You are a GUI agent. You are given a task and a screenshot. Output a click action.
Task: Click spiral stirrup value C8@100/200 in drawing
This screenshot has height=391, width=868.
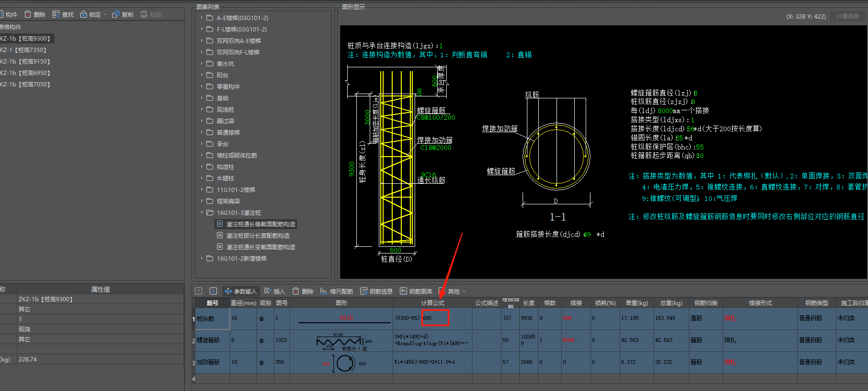436,117
